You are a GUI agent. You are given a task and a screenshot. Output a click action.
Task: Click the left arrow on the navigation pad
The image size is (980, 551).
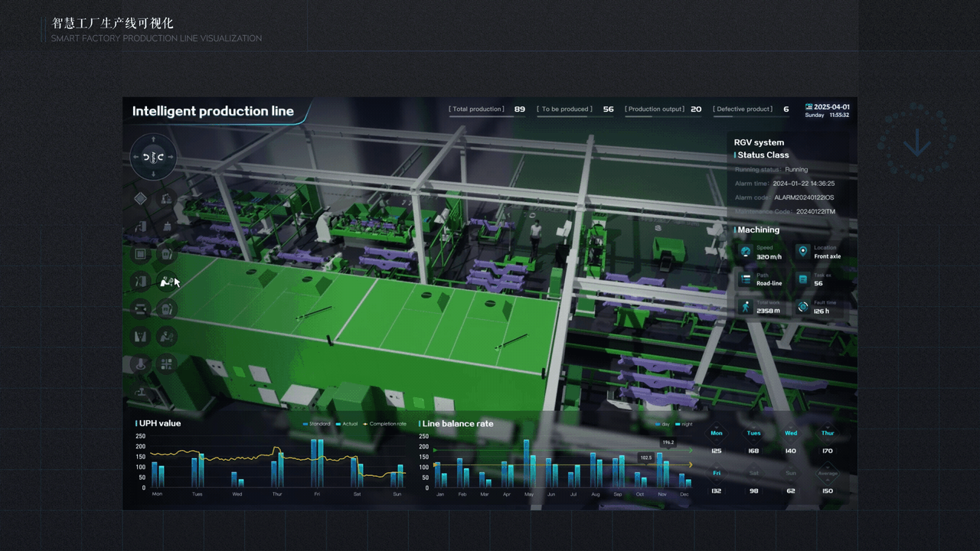(x=136, y=157)
